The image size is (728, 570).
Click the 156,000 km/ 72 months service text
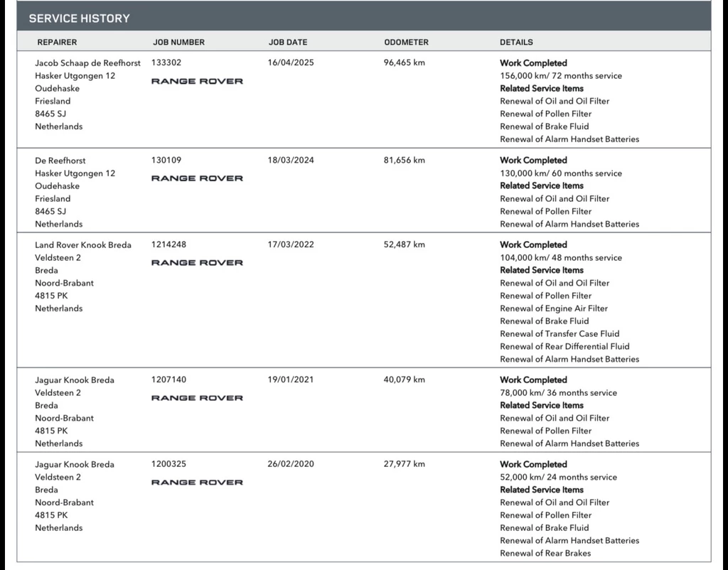pos(560,75)
